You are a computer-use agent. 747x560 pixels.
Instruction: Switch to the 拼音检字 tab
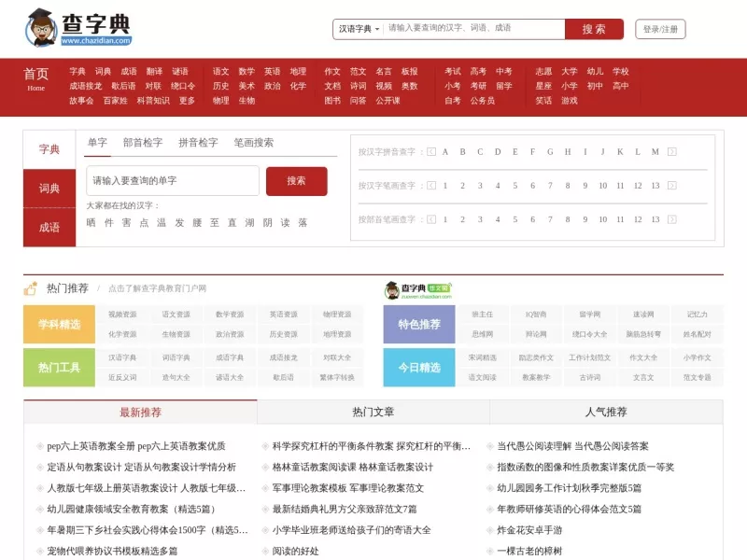coord(198,143)
